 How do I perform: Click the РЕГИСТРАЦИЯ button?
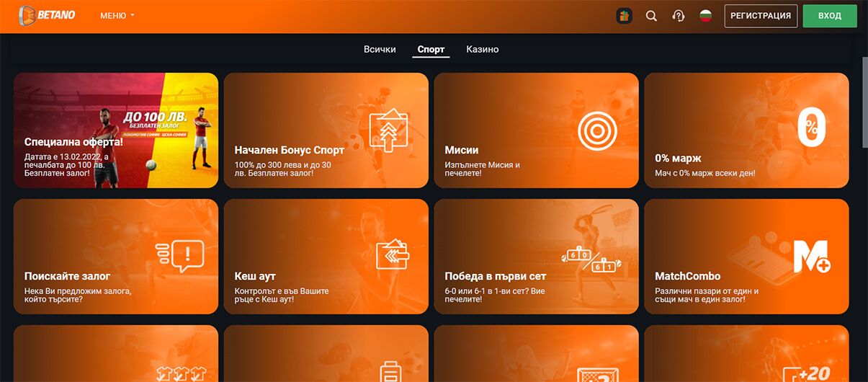click(x=761, y=16)
